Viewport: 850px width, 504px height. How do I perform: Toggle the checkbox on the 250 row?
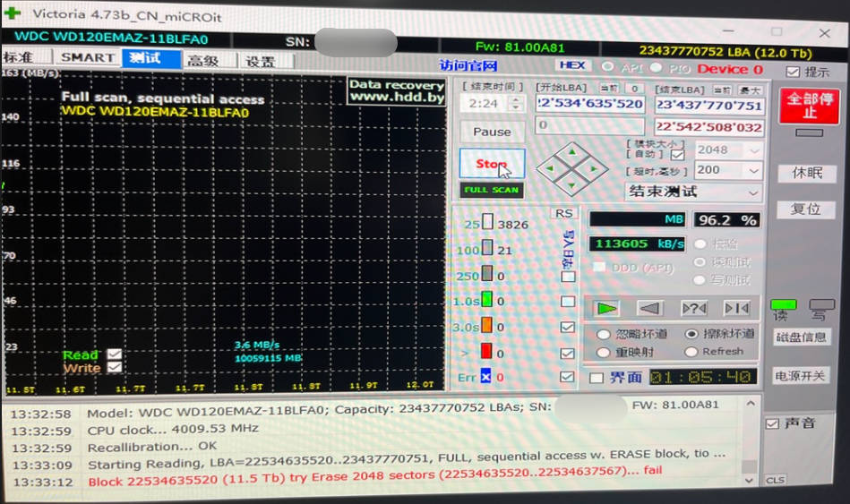tap(568, 277)
